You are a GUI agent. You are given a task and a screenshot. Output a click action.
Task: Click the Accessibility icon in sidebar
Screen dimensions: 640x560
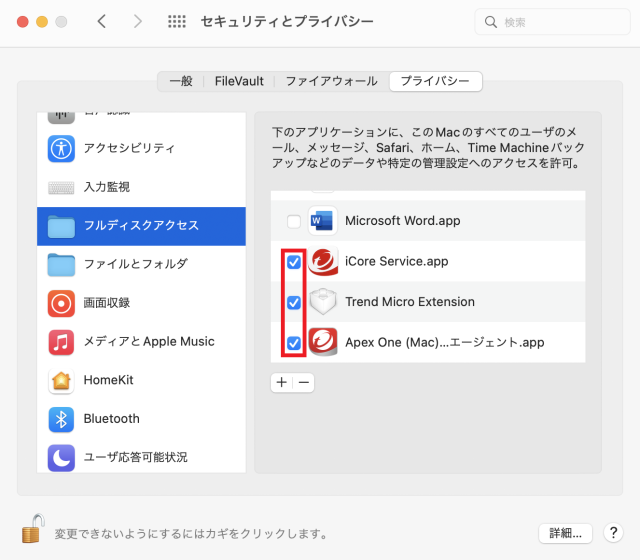click(x=61, y=149)
